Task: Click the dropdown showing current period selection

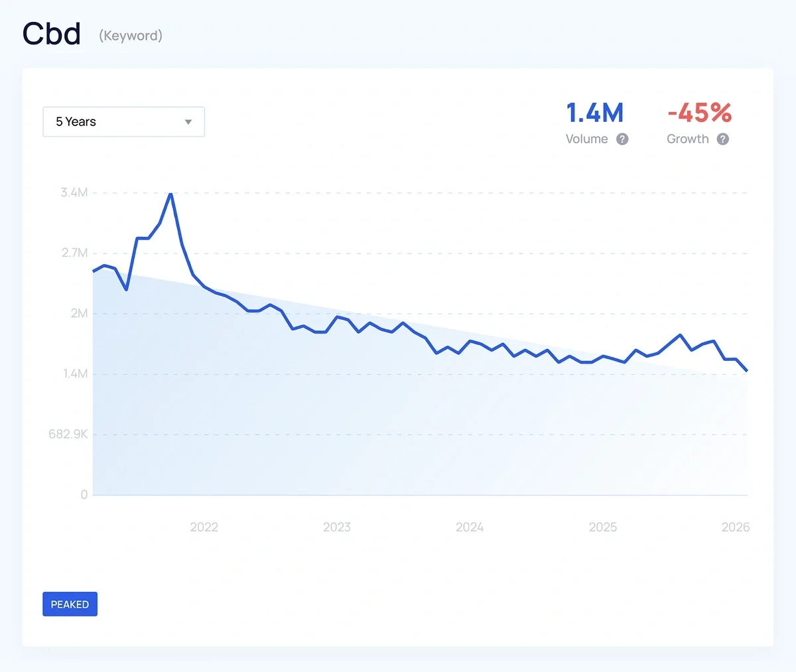Action: [x=123, y=122]
